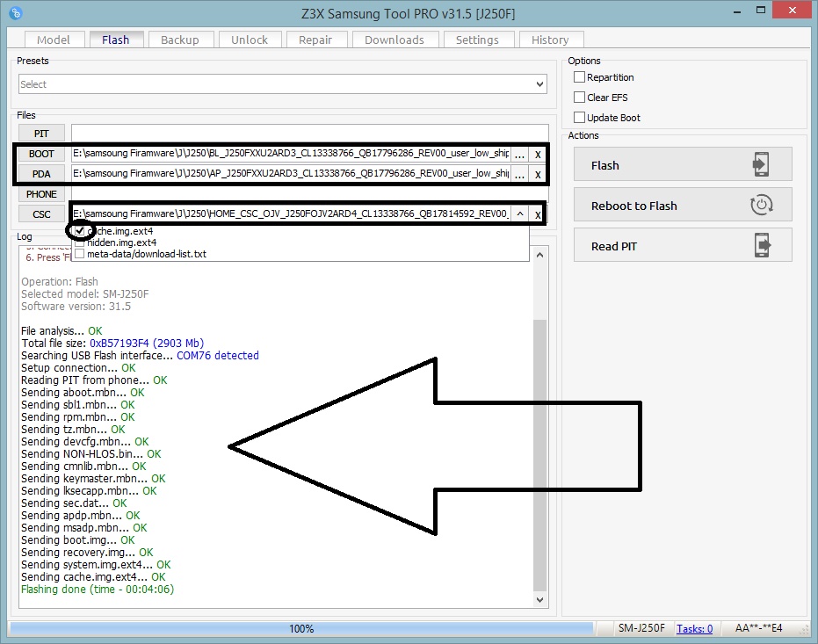Check hidden.img.ext4 in CSC list

pos(80,242)
